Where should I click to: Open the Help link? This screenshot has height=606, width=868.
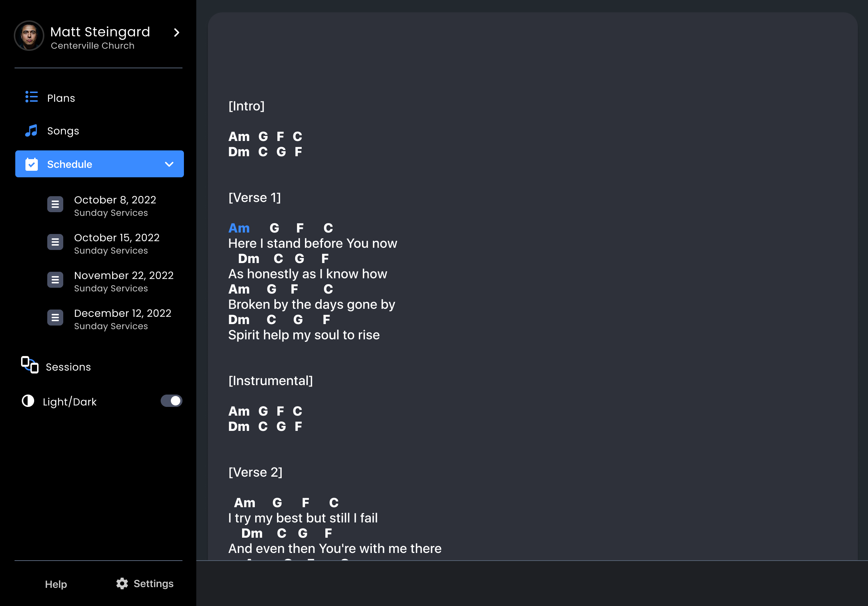pyautogui.click(x=56, y=584)
